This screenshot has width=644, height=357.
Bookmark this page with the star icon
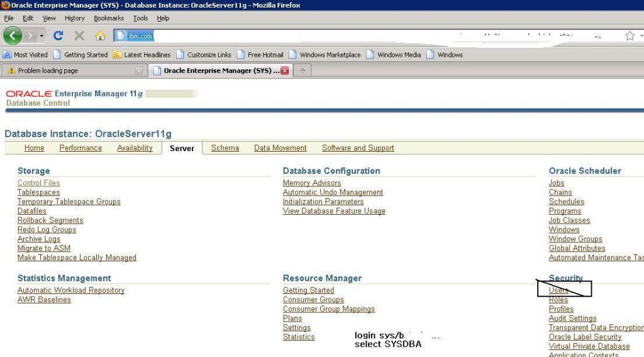pos(630,36)
